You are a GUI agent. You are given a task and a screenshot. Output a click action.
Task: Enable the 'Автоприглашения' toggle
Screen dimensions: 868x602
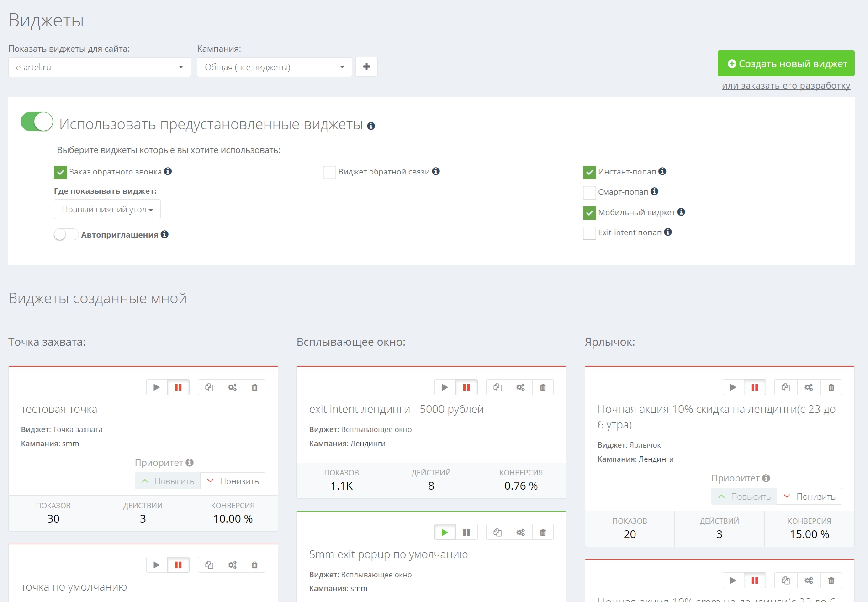point(66,235)
